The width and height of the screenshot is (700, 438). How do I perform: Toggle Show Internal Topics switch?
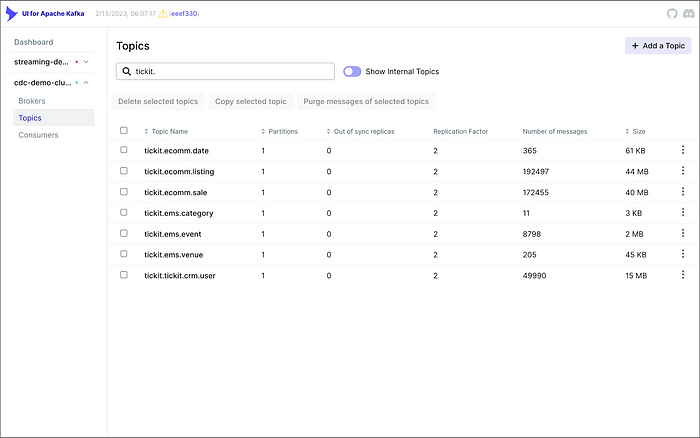coord(352,71)
